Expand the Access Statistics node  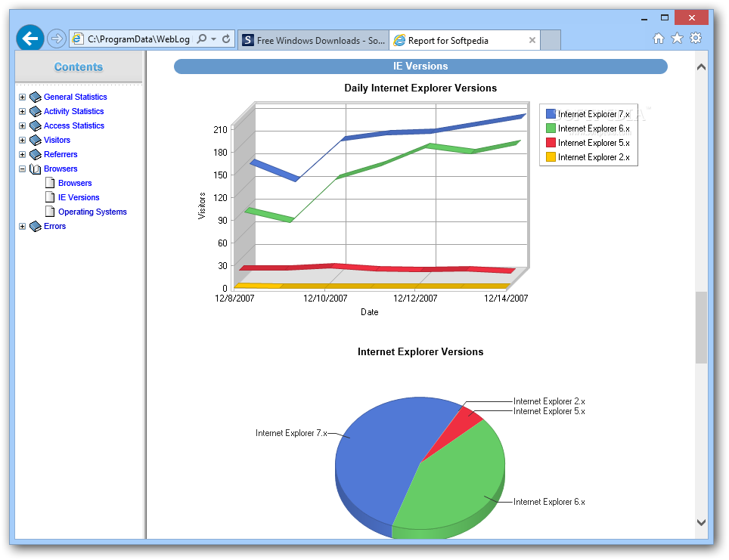tap(23, 126)
